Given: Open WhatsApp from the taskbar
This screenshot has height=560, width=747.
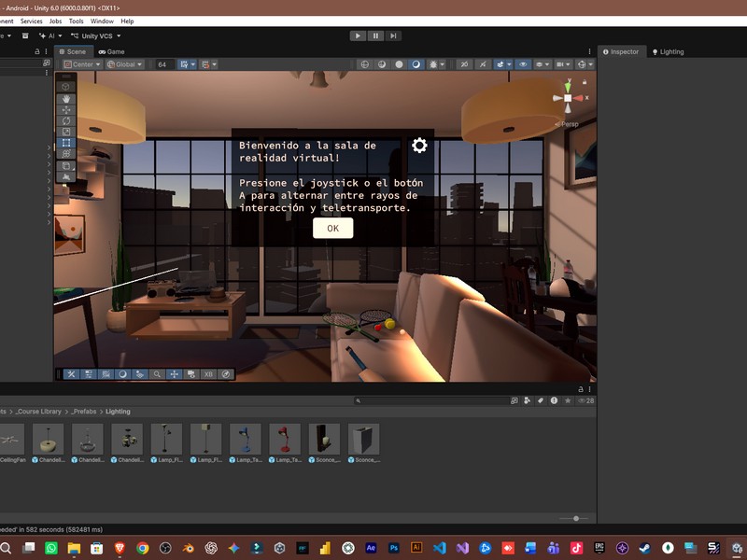Looking at the screenshot, I should point(51,548).
